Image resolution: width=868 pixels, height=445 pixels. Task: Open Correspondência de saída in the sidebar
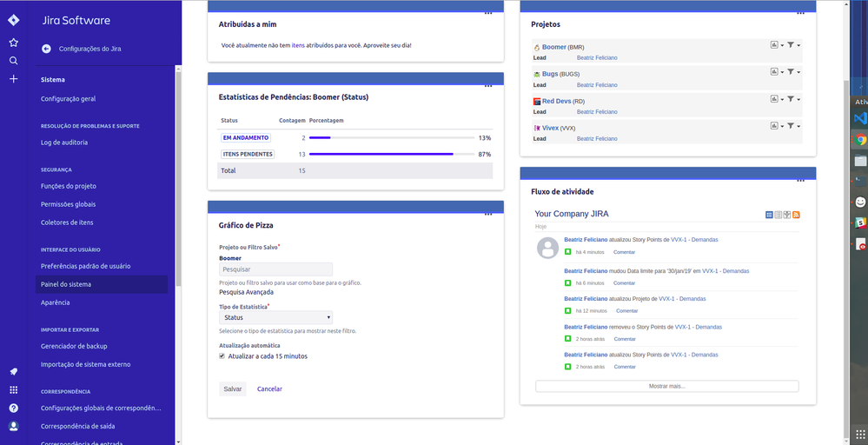click(x=78, y=427)
